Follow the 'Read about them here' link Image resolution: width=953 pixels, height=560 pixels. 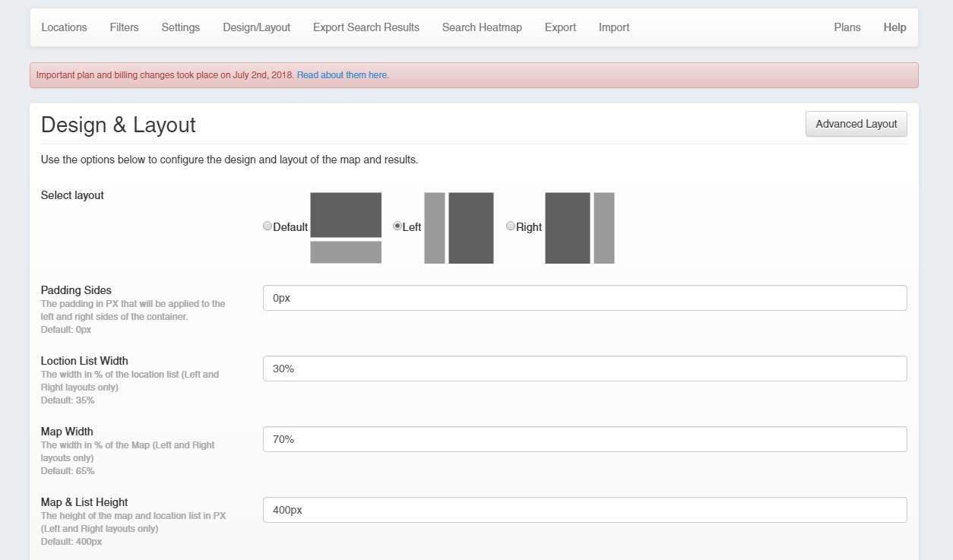342,75
